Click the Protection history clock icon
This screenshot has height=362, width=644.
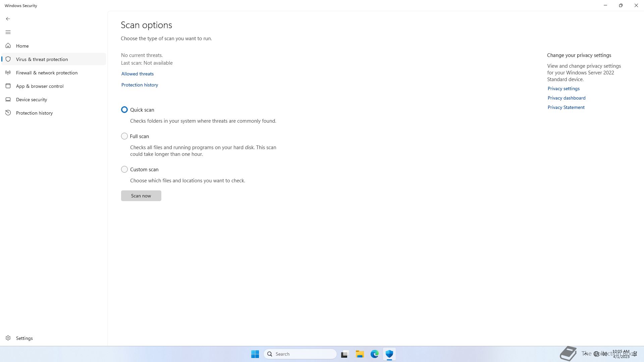[x=8, y=113]
